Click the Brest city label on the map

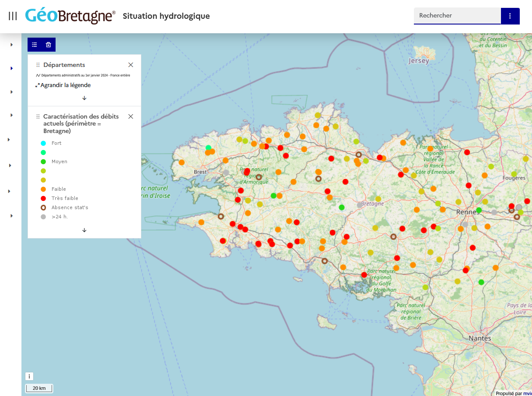click(200, 172)
